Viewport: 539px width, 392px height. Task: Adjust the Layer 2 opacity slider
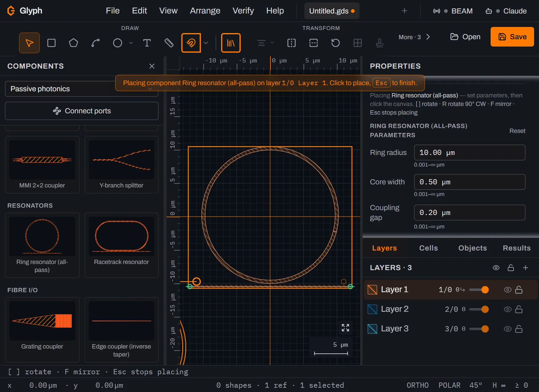coord(479,309)
